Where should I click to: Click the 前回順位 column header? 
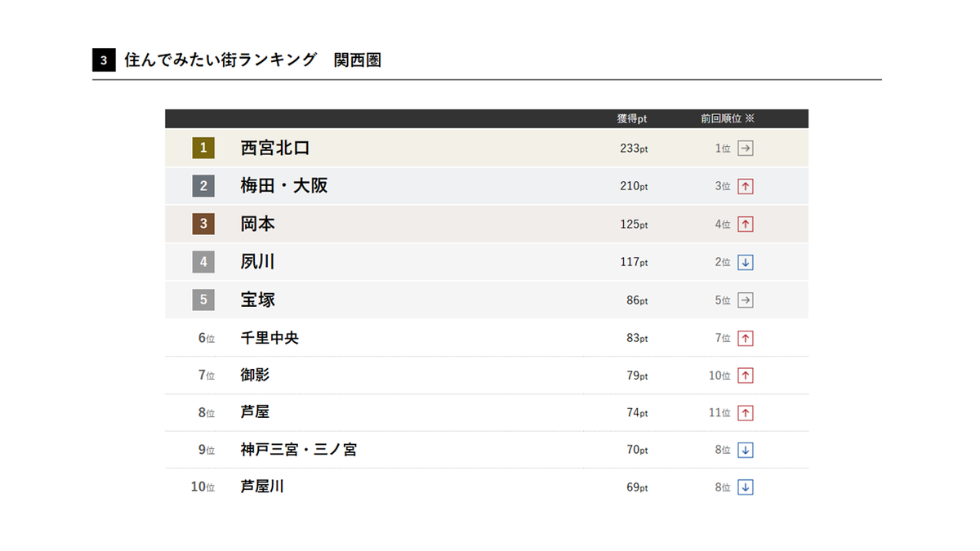tap(721, 119)
